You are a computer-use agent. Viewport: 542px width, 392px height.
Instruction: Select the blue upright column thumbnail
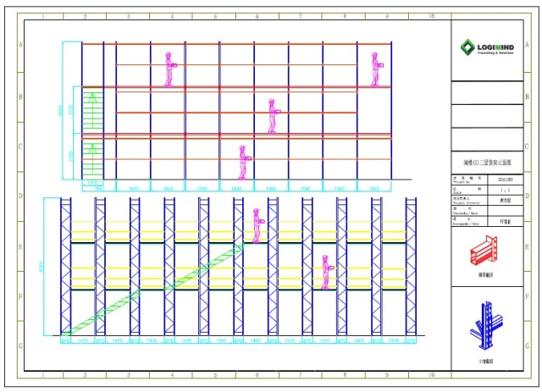coord(485,325)
